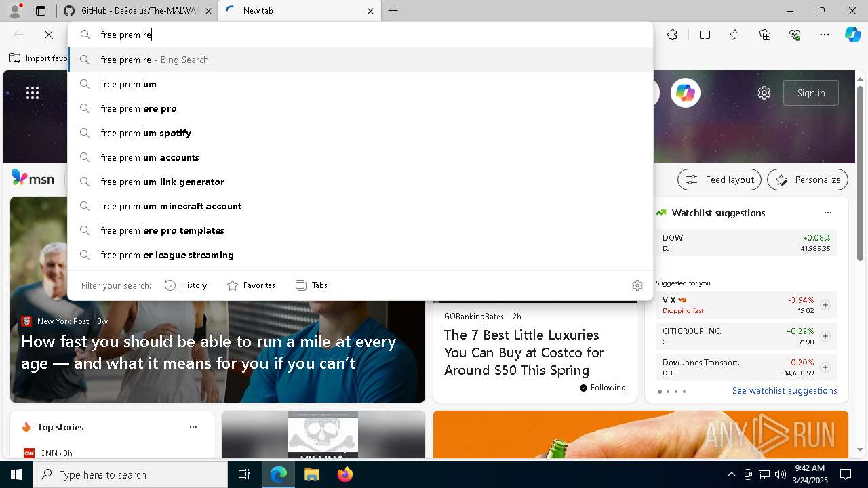Launch Firefox from the taskbar
The height and width of the screenshot is (488, 868).
[x=344, y=474]
